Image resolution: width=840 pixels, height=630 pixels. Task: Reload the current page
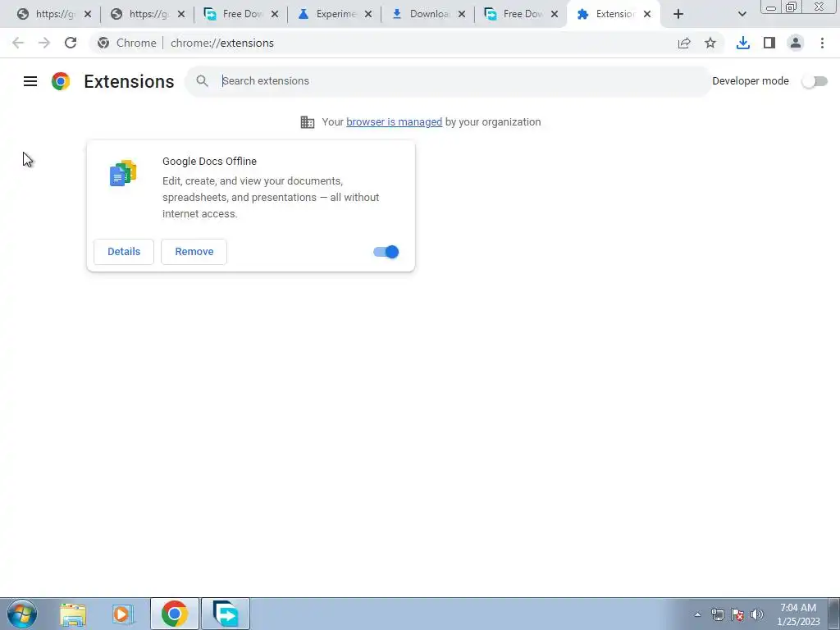pyautogui.click(x=71, y=43)
